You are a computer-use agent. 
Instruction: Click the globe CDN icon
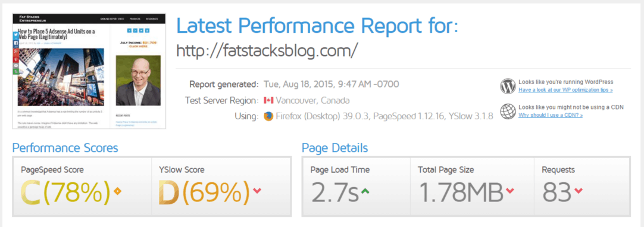(x=508, y=111)
